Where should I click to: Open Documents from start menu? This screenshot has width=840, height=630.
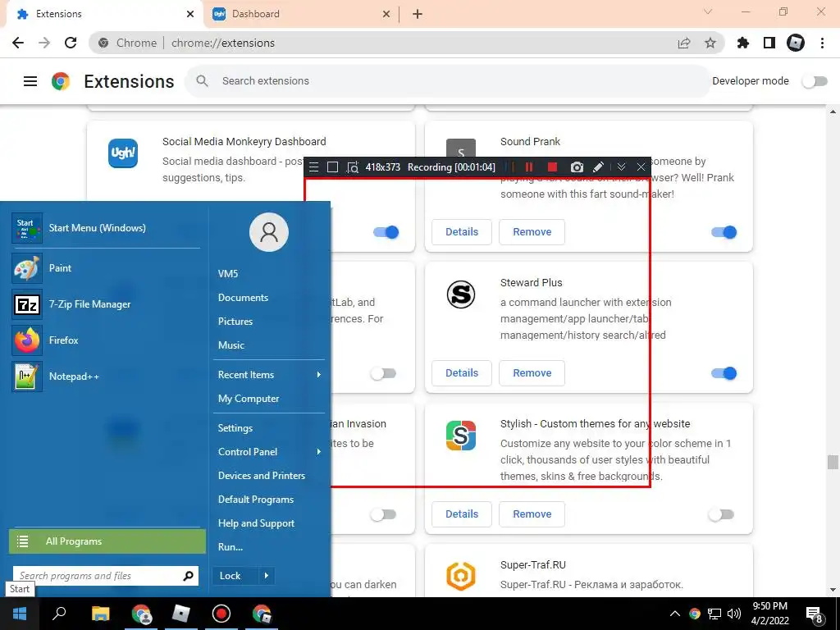click(243, 297)
